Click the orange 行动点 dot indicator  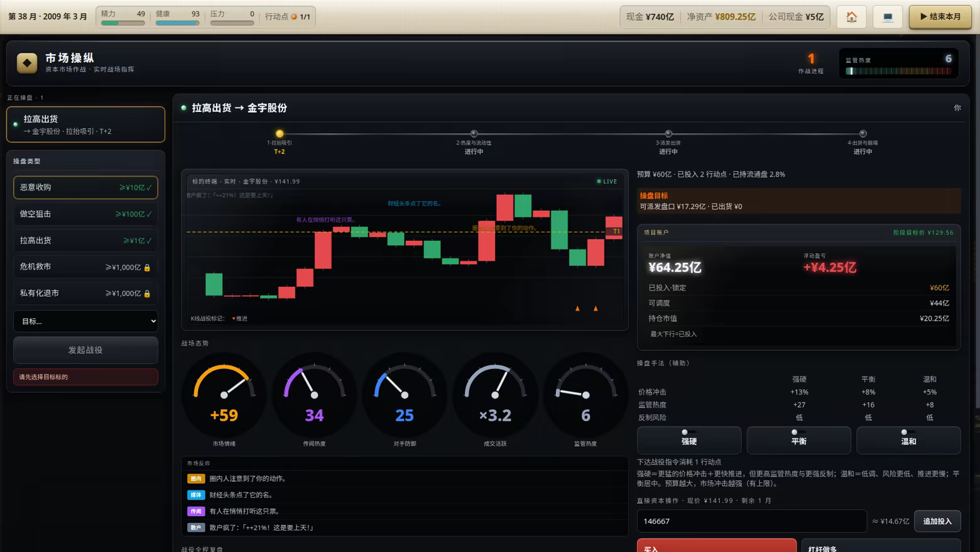coord(293,17)
